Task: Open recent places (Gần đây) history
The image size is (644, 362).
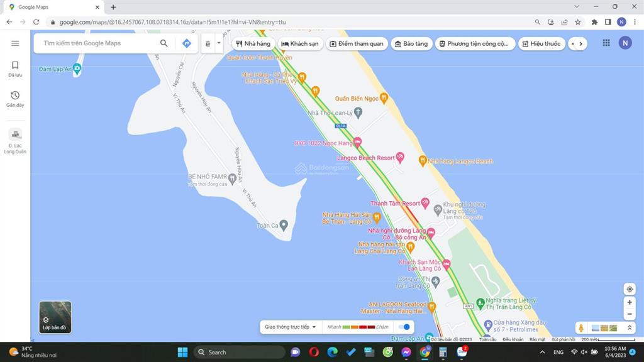Action: tap(15, 99)
